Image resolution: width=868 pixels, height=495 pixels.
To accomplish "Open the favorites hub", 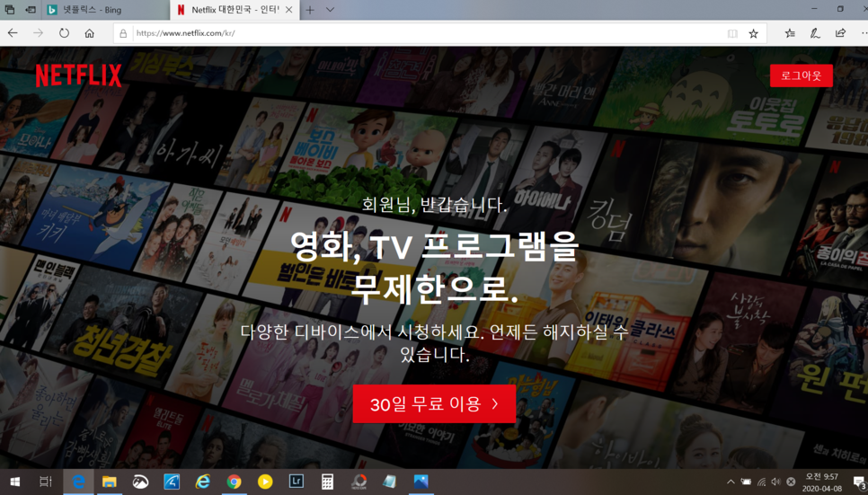I will [790, 33].
